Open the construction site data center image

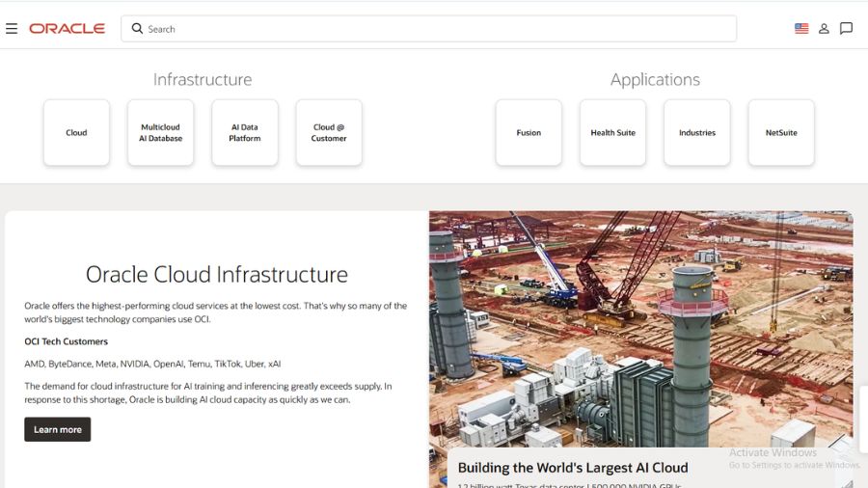(x=641, y=329)
